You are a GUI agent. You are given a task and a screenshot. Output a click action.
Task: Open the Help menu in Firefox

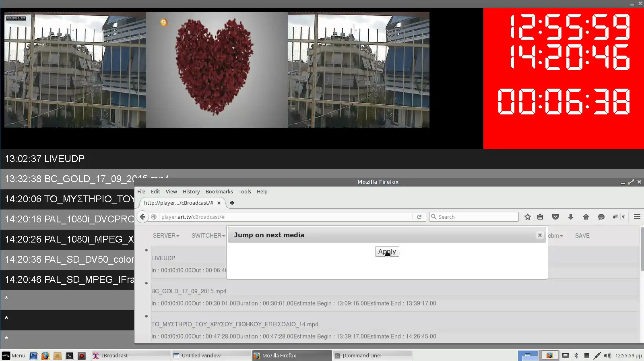262,192
